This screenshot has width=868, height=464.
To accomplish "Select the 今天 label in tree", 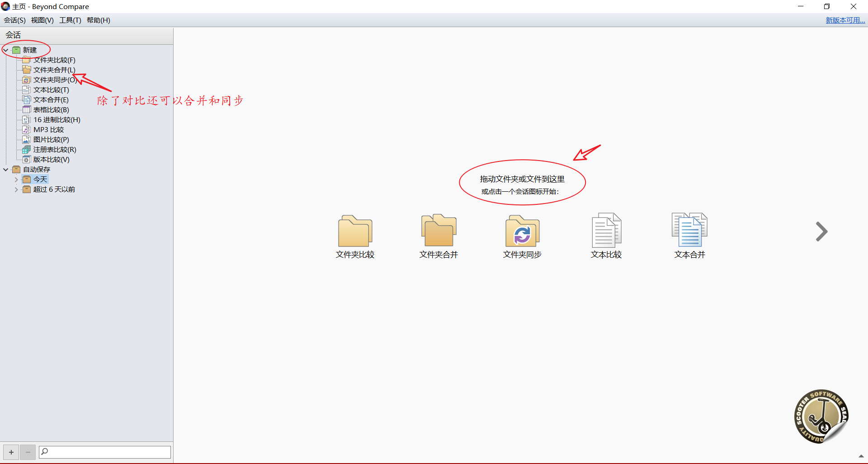I will pos(40,179).
